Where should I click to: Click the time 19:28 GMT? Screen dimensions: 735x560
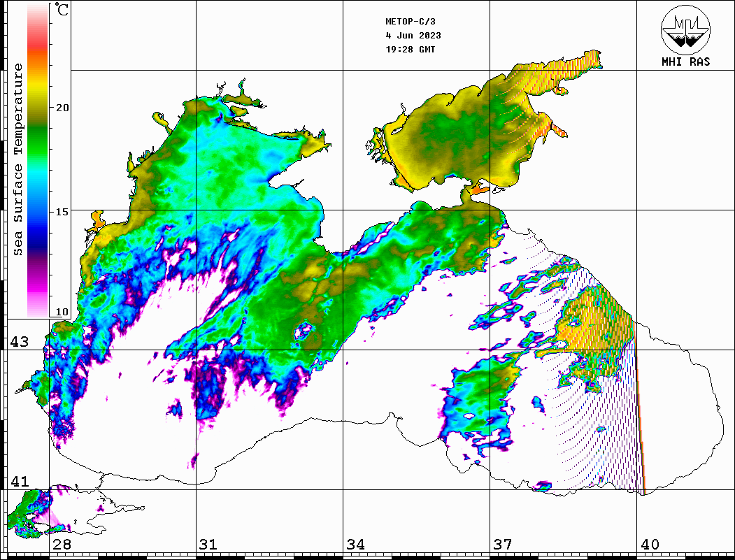click(411, 50)
